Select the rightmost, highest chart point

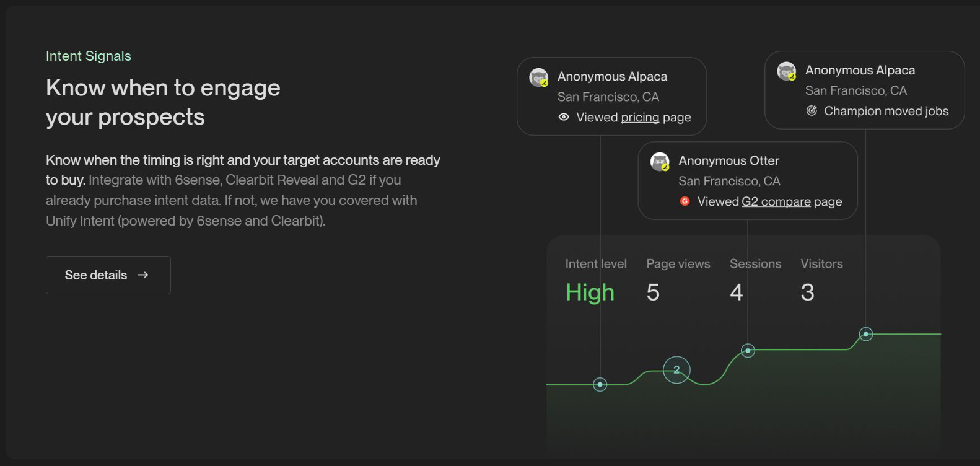click(x=866, y=334)
